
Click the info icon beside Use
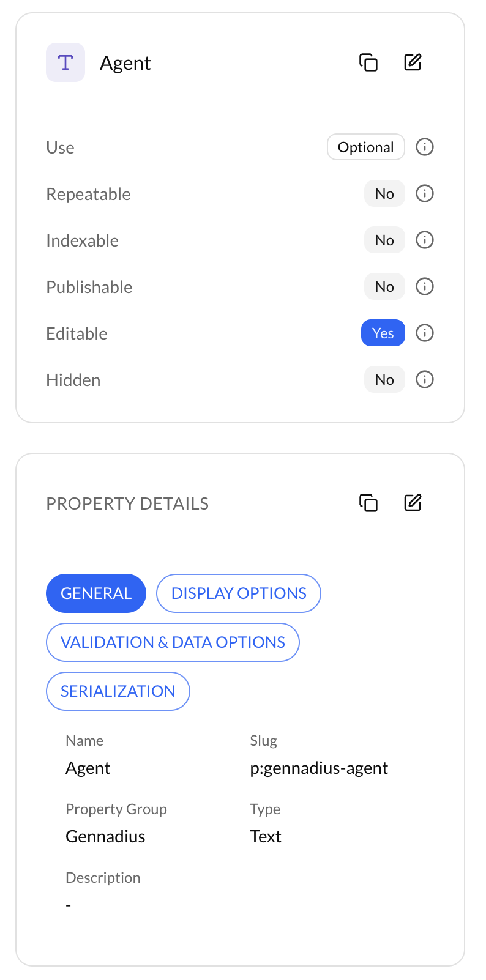(425, 147)
